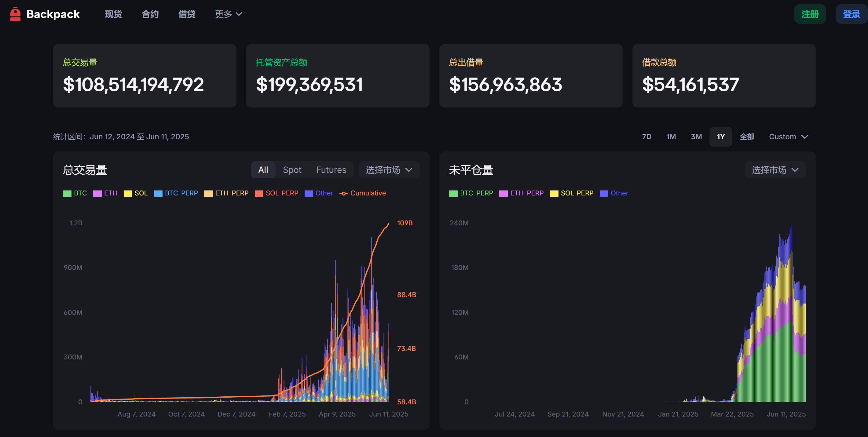Toggle BTC green legend swatch in volume chart
This screenshot has height=437, width=868.
click(67, 194)
